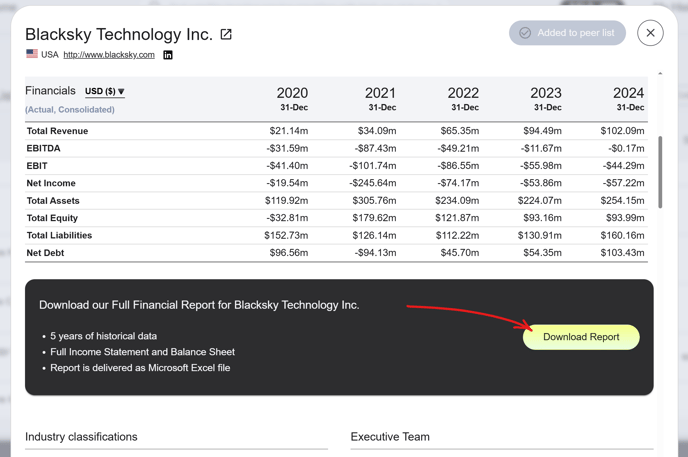Click the USA flag icon
The image size is (688, 457).
click(32, 54)
